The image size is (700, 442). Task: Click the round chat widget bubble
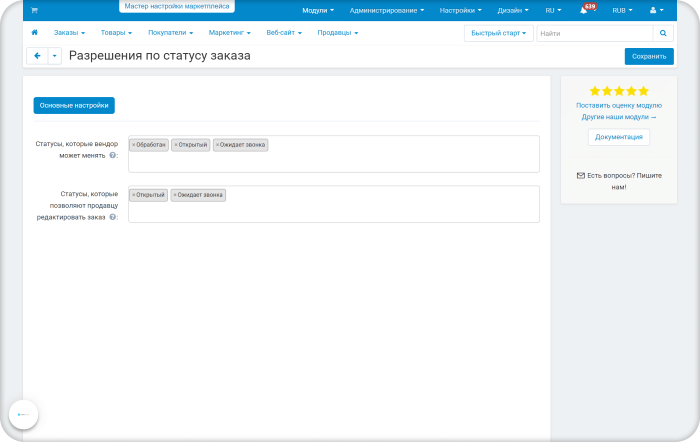(x=23, y=414)
